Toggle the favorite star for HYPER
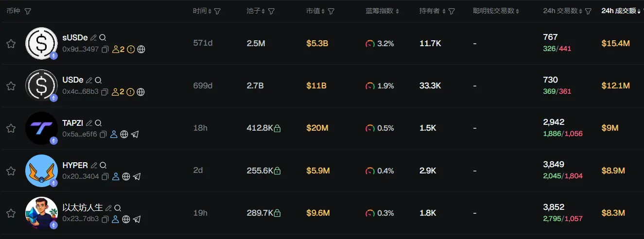Viewport: 644px width, 239px height. [x=11, y=171]
